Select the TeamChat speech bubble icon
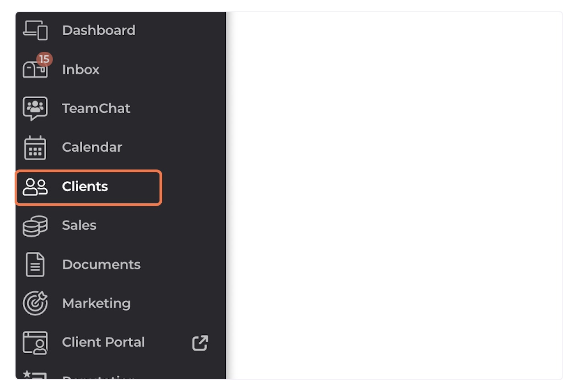574x392 pixels. tap(35, 109)
